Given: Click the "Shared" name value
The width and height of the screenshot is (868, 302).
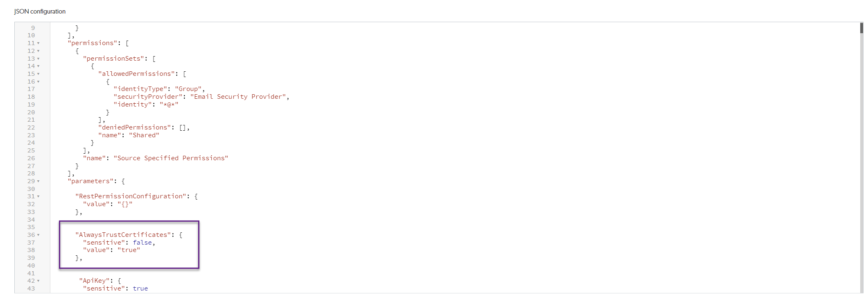Looking at the screenshot, I should click(144, 135).
